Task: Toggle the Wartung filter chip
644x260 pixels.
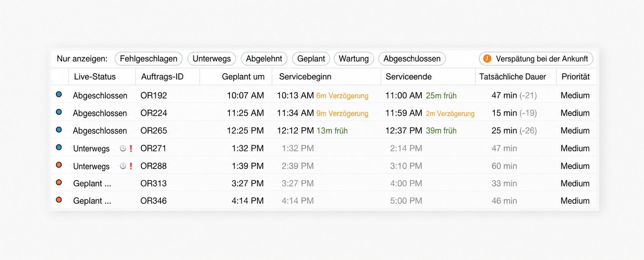Action: pos(354,58)
